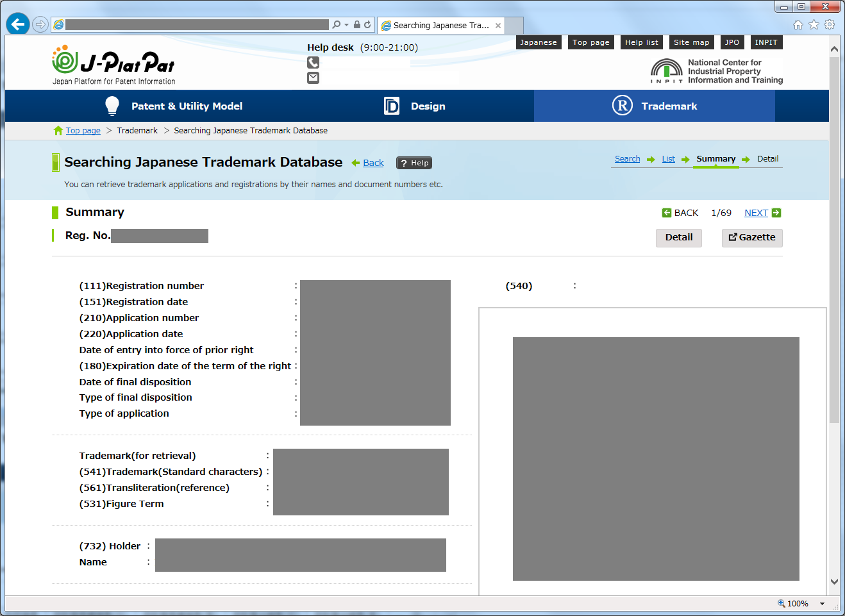This screenshot has width=845, height=616.
Task: Open the Design menu
Action: 414,106
